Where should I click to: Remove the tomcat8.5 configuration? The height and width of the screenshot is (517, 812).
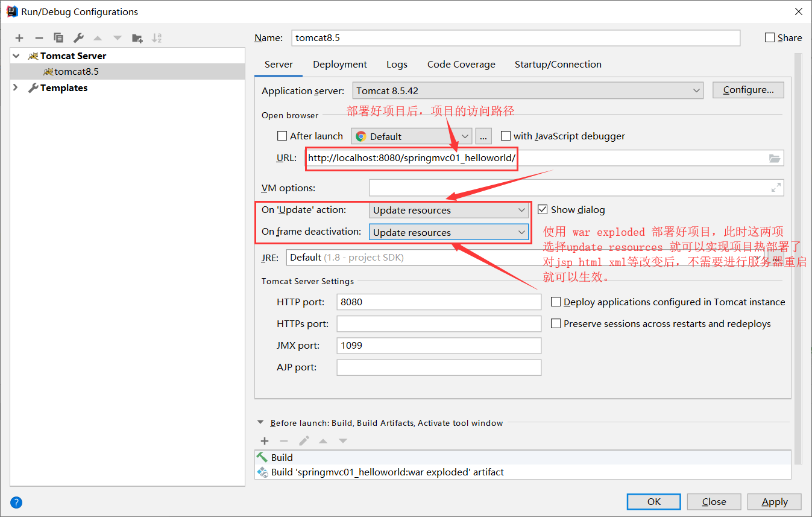coord(39,37)
